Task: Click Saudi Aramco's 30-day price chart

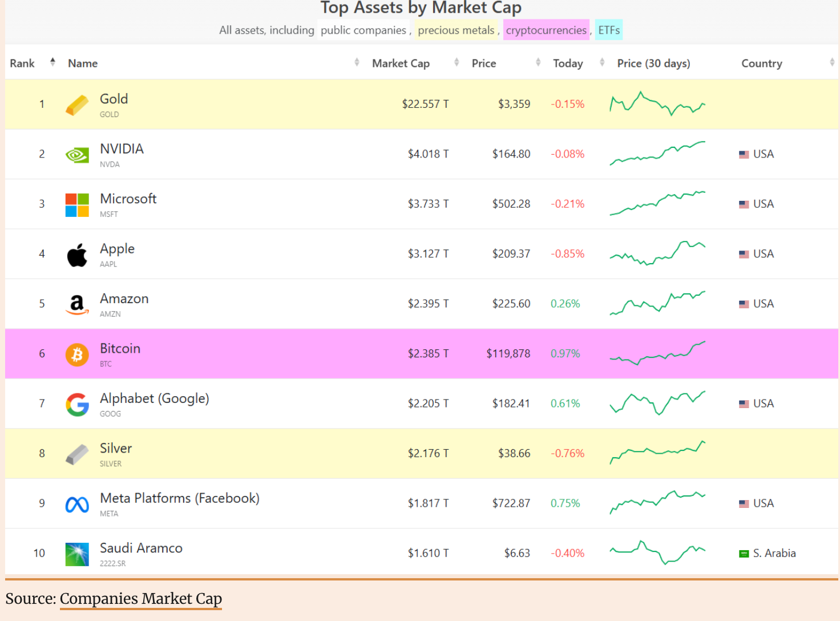Action: coord(657,553)
